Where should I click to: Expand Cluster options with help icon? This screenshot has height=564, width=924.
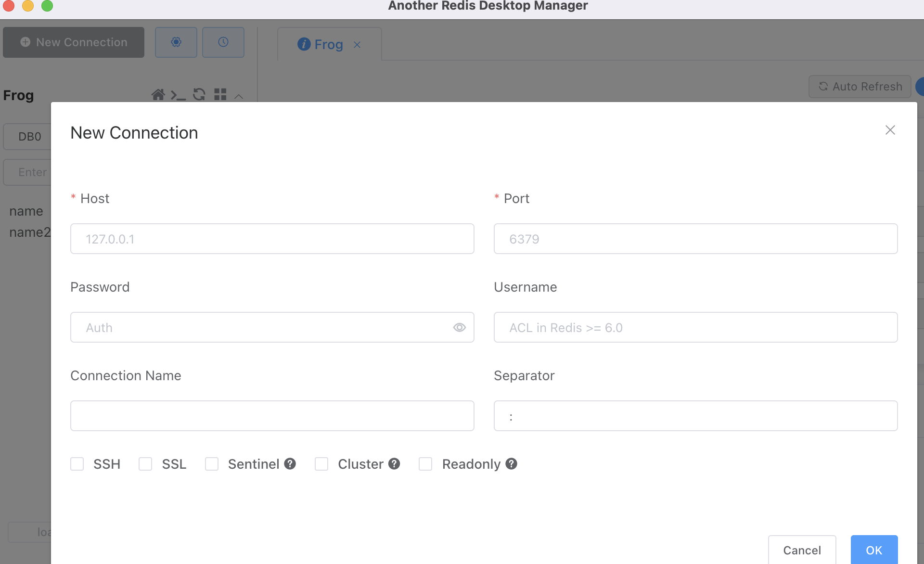pyautogui.click(x=395, y=464)
